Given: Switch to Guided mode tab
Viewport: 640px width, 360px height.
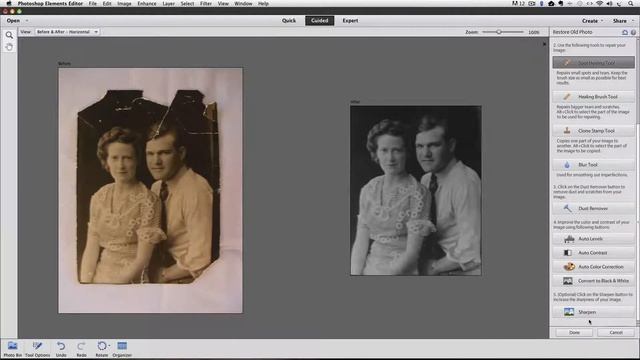Looking at the screenshot, I should point(320,20).
